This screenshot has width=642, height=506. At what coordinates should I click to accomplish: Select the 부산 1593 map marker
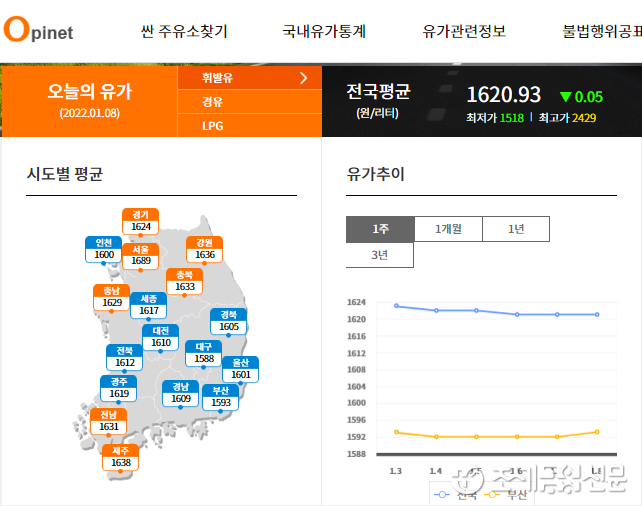click(x=221, y=397)
